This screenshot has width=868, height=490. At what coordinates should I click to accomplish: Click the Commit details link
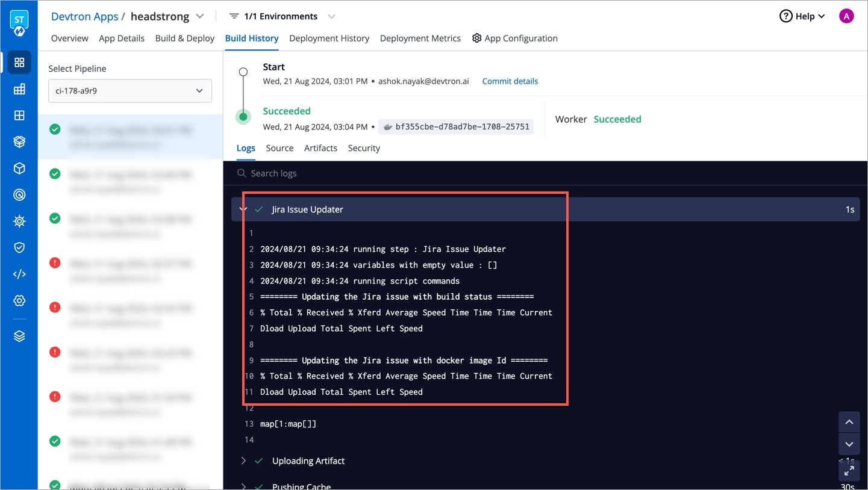(x=510, y=81)
